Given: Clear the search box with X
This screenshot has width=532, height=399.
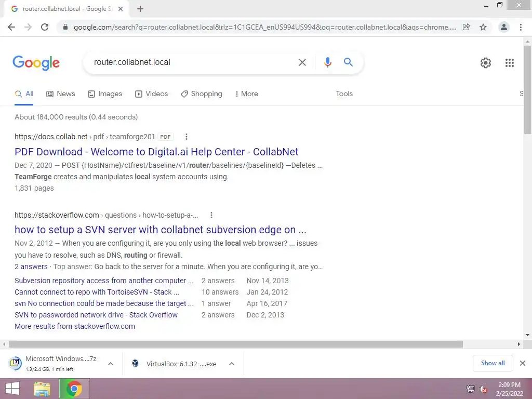Looking at the screenshot, I should 302,62.
